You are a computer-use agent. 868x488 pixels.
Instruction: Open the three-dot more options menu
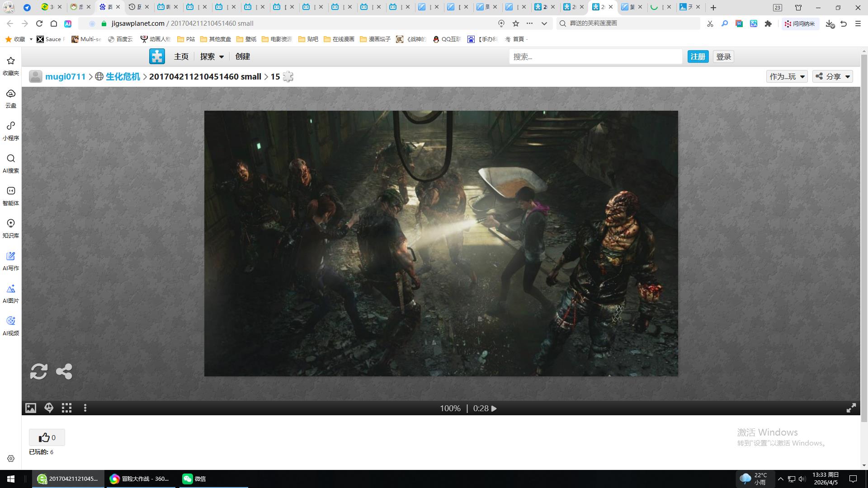(x=85, y=408)
